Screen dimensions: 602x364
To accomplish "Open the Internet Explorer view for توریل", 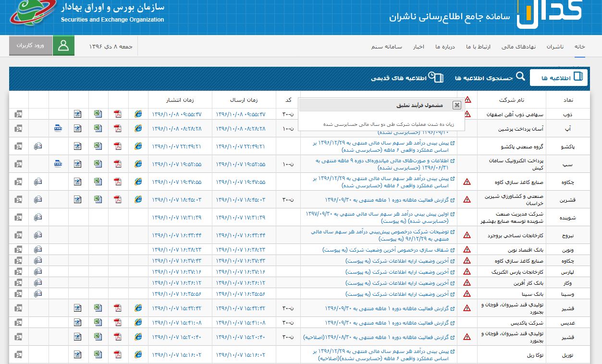I will [x=138, y=355].
